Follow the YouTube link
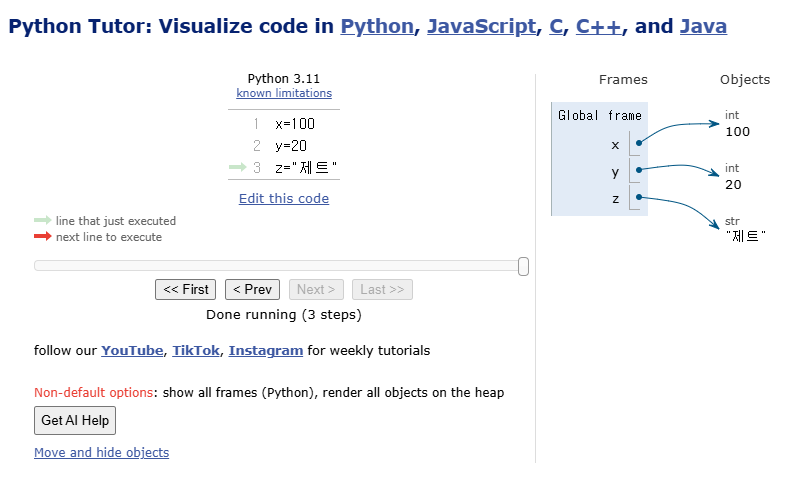The image size is (793, 478). point(132,351)
